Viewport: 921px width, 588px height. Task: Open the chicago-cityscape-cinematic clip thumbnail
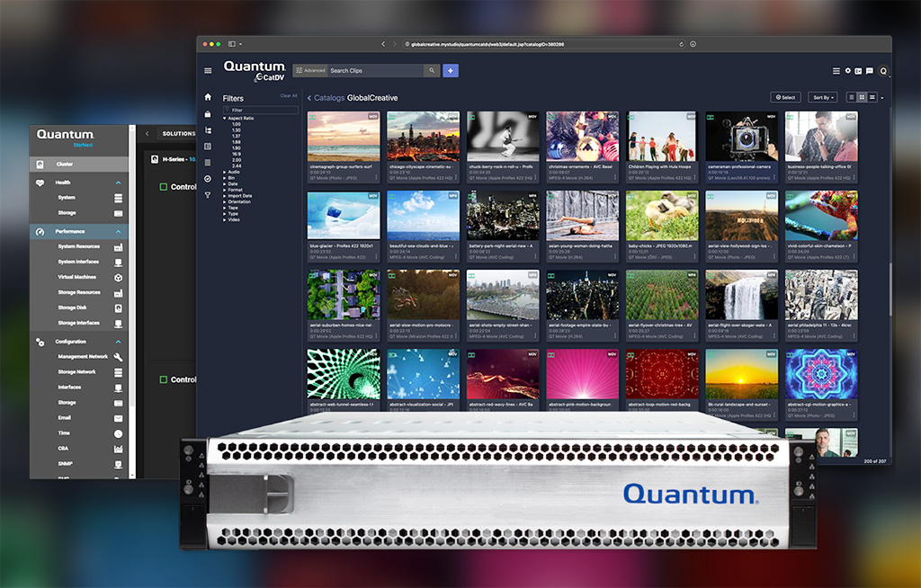pos(423,137)
